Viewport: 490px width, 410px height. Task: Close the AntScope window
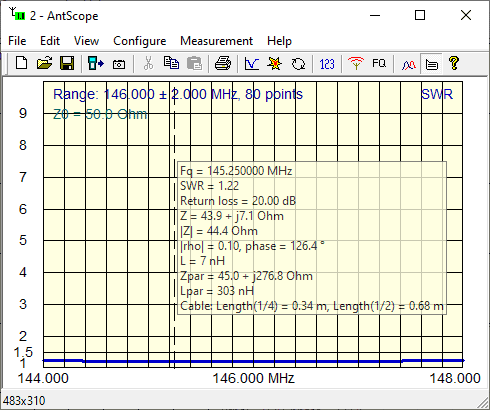[x=466, y=15]
